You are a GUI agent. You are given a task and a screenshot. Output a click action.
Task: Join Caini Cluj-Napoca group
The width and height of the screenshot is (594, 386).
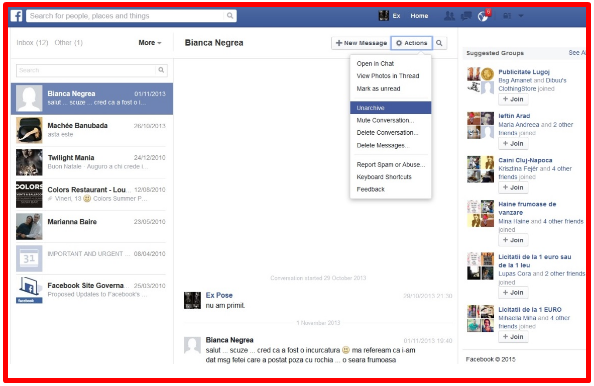(513, 188)
